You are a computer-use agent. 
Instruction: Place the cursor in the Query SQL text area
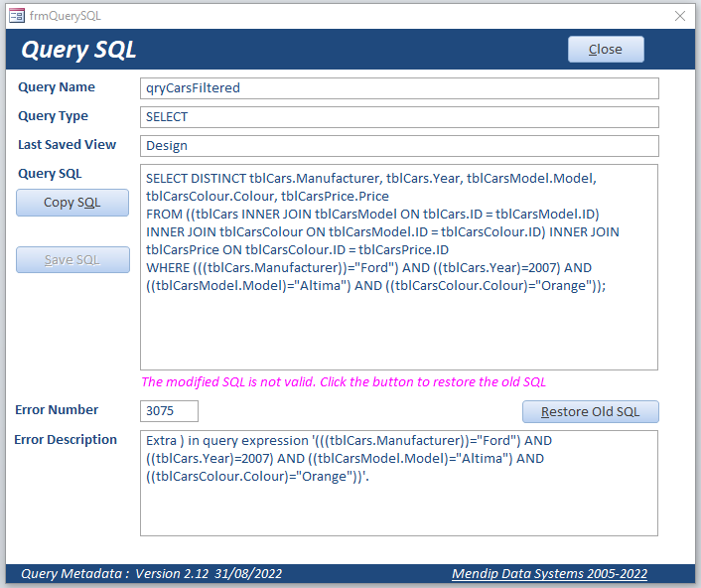399,267
